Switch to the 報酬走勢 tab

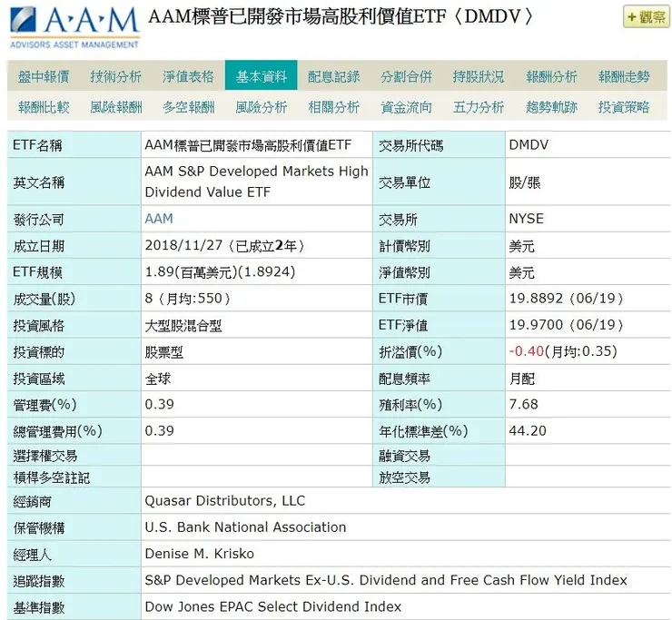[624, 76]
